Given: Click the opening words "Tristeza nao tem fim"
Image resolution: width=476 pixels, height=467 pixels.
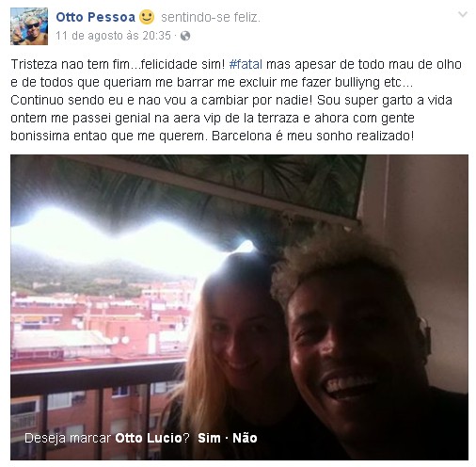Looking at the screenshot, I should pos(71,64).
